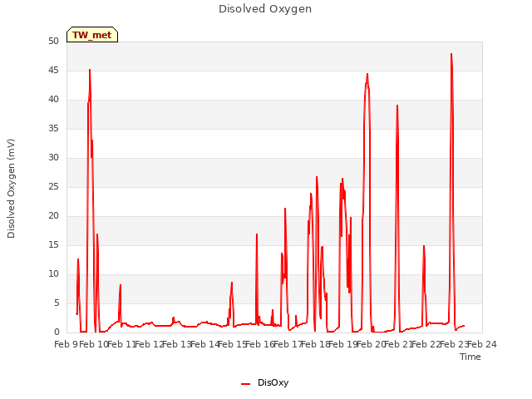Click the y-axis tick label 15
The height and width of the screenshot is (399, 532).
pos(53,245)
